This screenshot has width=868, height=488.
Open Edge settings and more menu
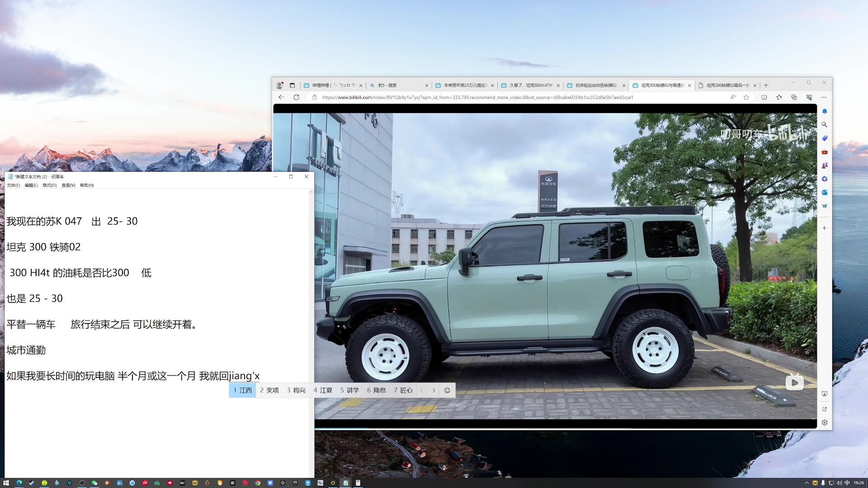click(824, 97)
